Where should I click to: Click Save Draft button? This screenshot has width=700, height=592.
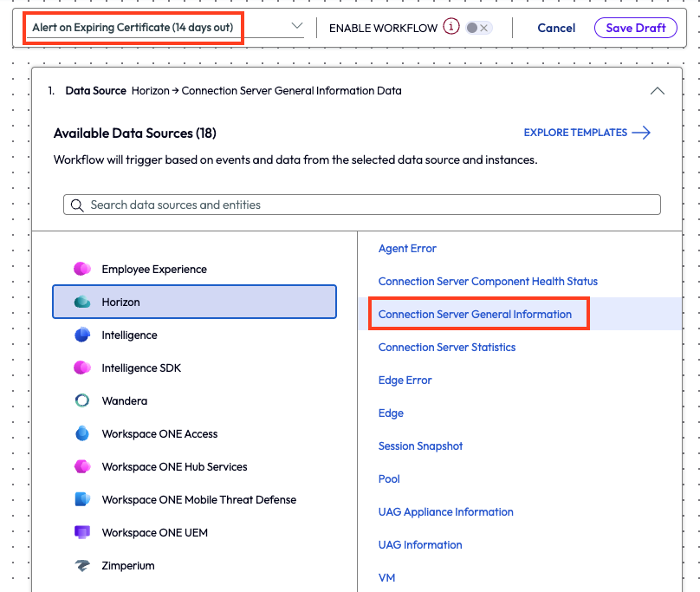635,28
